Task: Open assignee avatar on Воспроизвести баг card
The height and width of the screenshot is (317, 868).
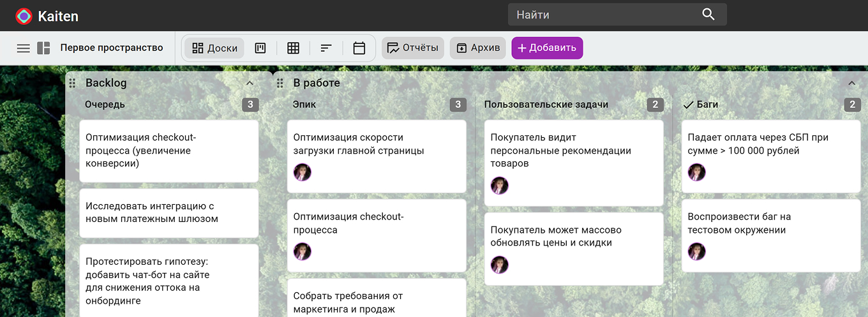Action: [x=697, y=251]
